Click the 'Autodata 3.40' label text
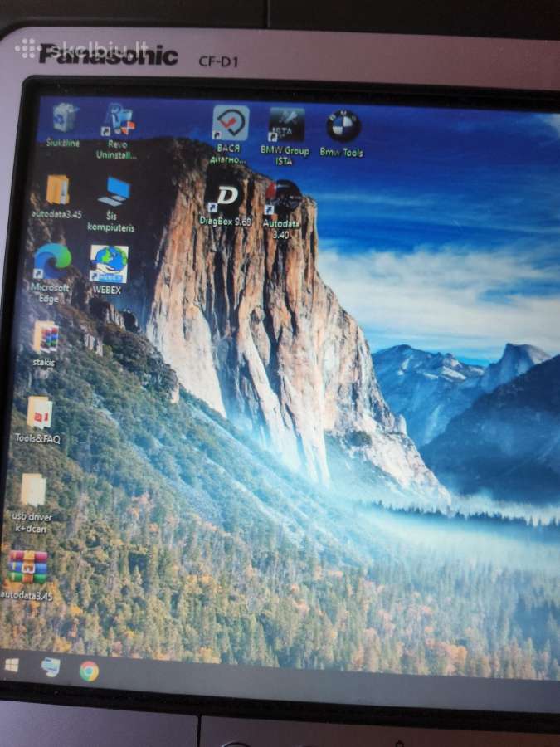This screenshot has width=560, height=747. click(282, 229)
